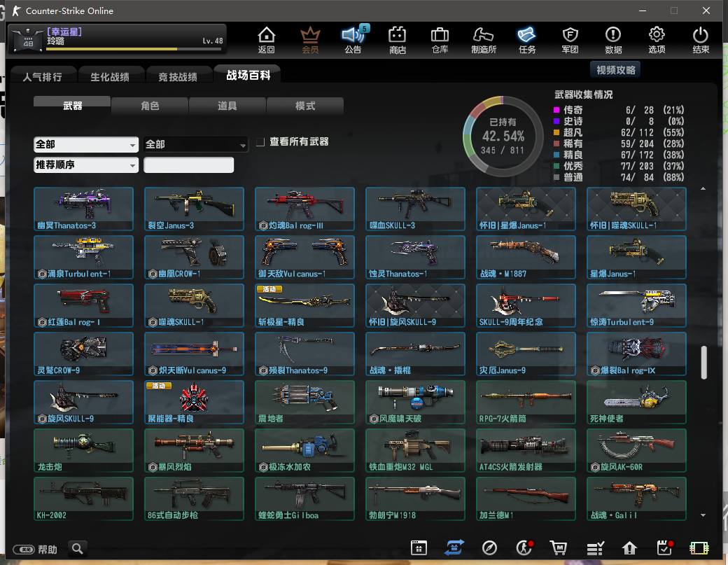Click the weapon search input field
The image size is (728, 565).
pyautogui.click(x=188, y=165)
